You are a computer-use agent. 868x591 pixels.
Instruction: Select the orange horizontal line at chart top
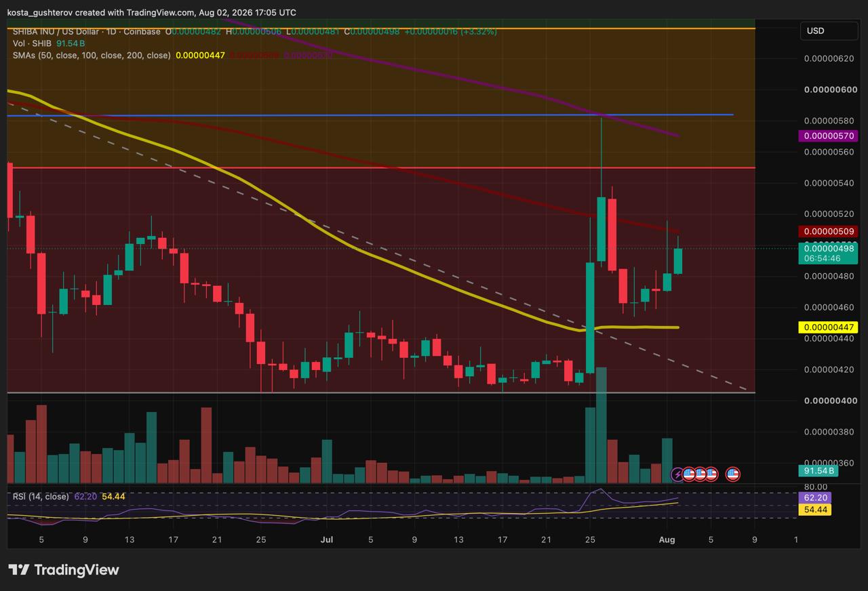380,28
